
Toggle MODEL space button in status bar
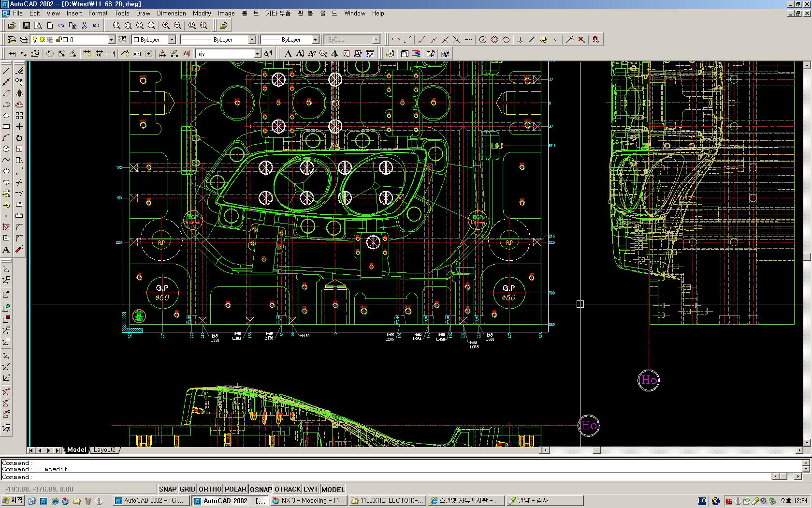point(333,489)
